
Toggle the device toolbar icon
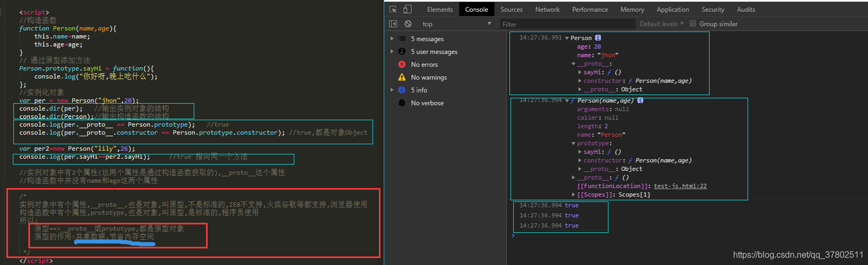tap(407, 10)
